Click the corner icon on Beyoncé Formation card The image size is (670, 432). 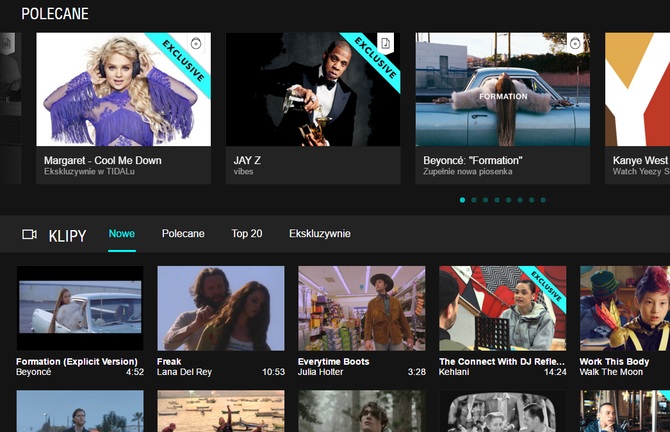click(x=575, y=43)
